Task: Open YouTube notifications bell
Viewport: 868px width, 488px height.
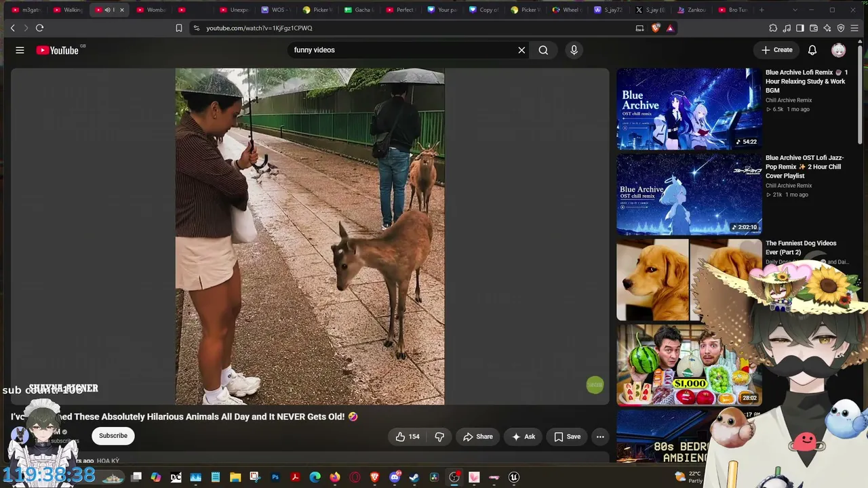Action: click(x=812, y=50)
